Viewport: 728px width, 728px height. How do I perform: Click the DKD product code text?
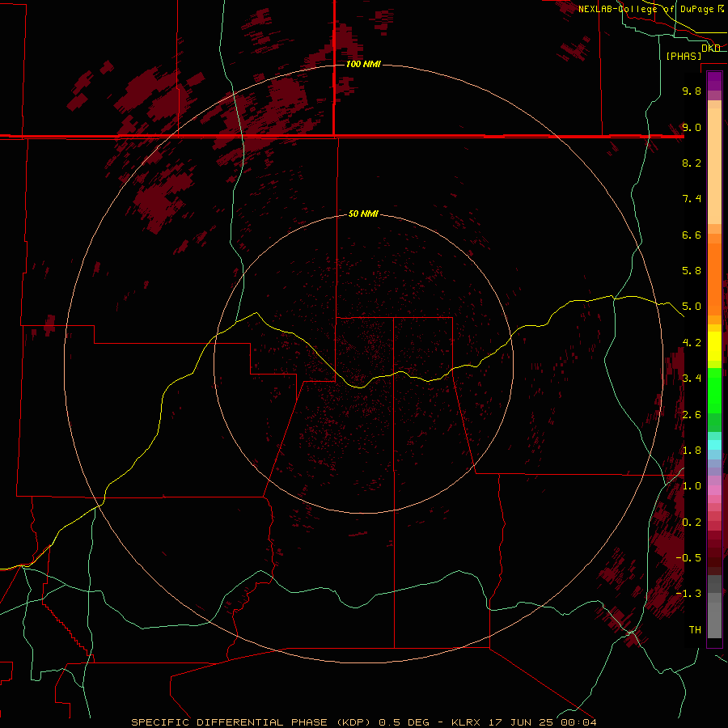[x=711, y=48]
